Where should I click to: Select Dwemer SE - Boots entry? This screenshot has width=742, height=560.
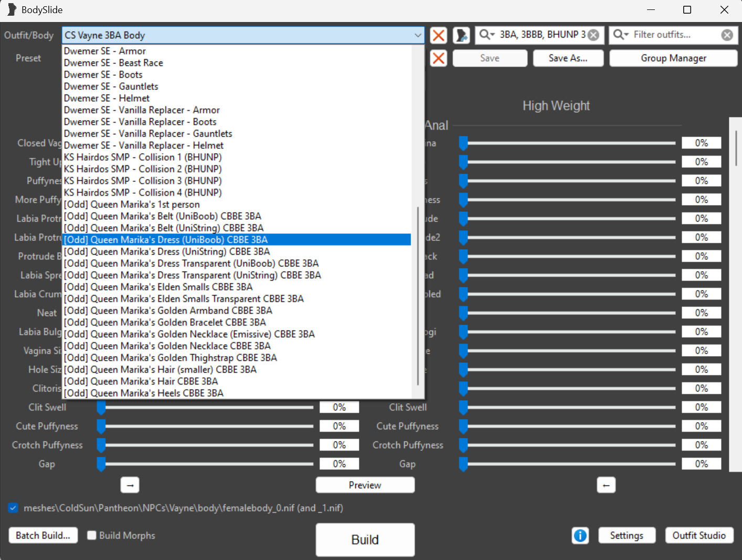point(236,74)
